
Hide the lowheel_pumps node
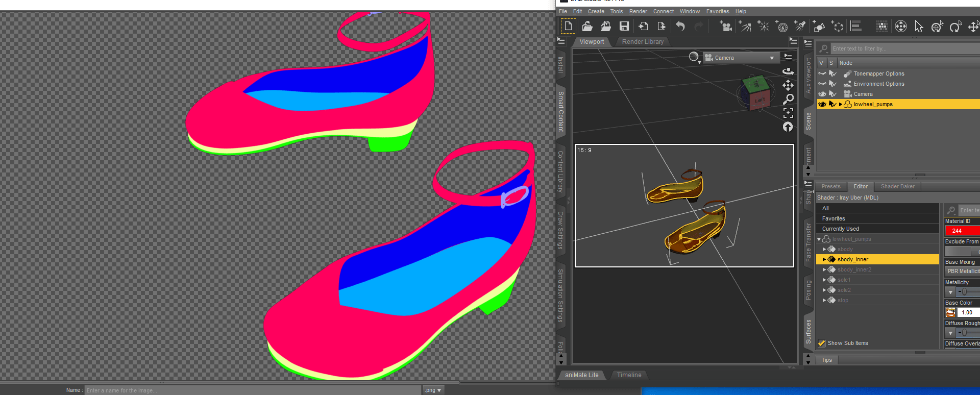tap(822, 104)
